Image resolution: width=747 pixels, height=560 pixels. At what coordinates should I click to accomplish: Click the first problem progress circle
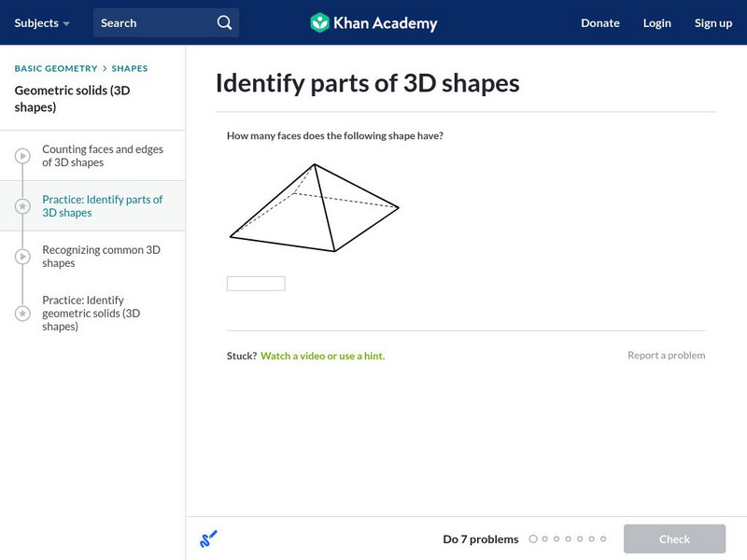click(x=533, y=539)
